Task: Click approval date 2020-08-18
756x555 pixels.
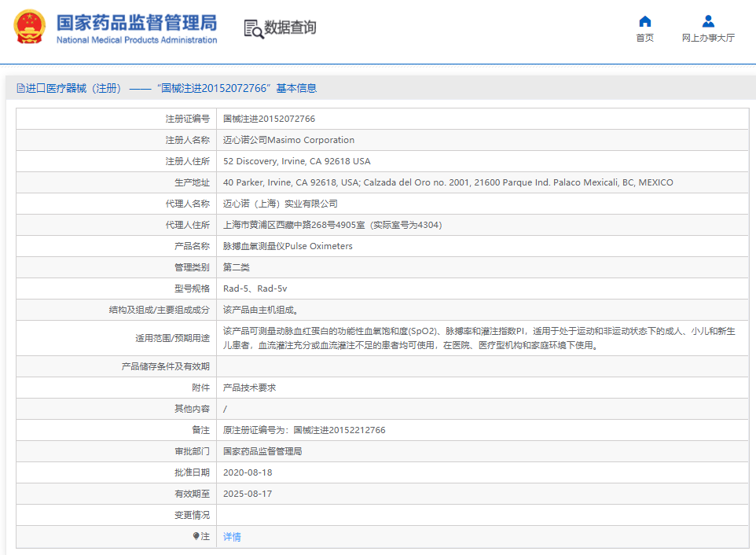Action: click(x=248, y=472)
